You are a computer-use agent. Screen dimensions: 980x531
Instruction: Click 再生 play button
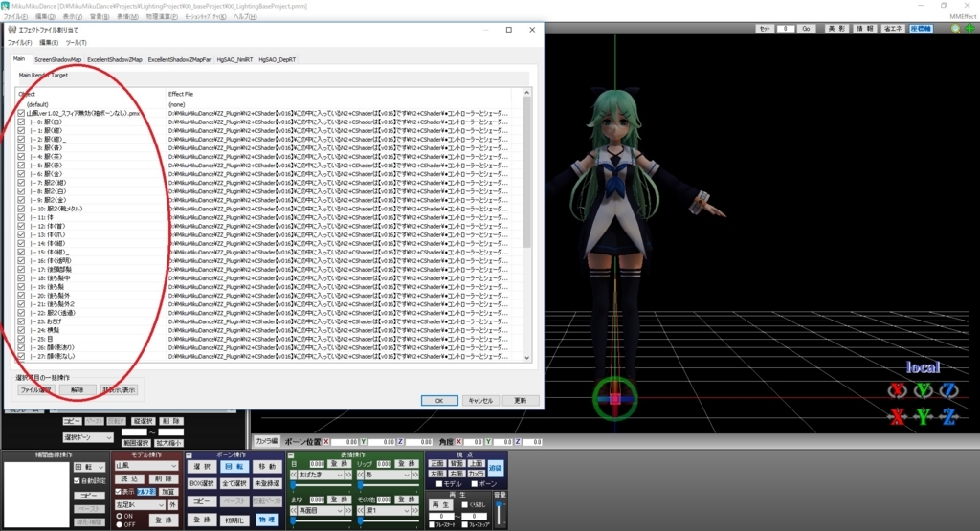440,505
